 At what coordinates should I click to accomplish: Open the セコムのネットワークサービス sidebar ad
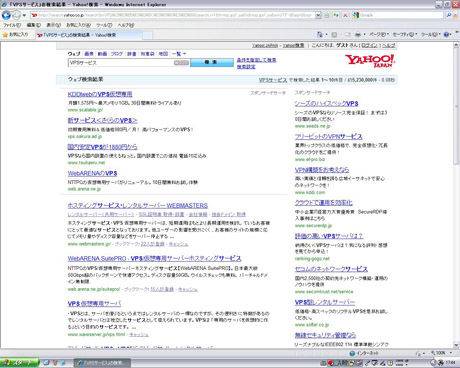(x=331, y=269)
